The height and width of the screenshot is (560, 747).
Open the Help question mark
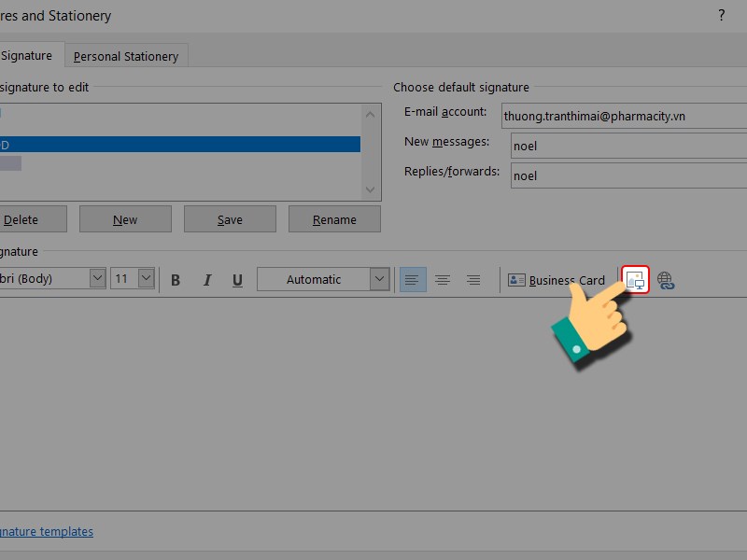721,15
